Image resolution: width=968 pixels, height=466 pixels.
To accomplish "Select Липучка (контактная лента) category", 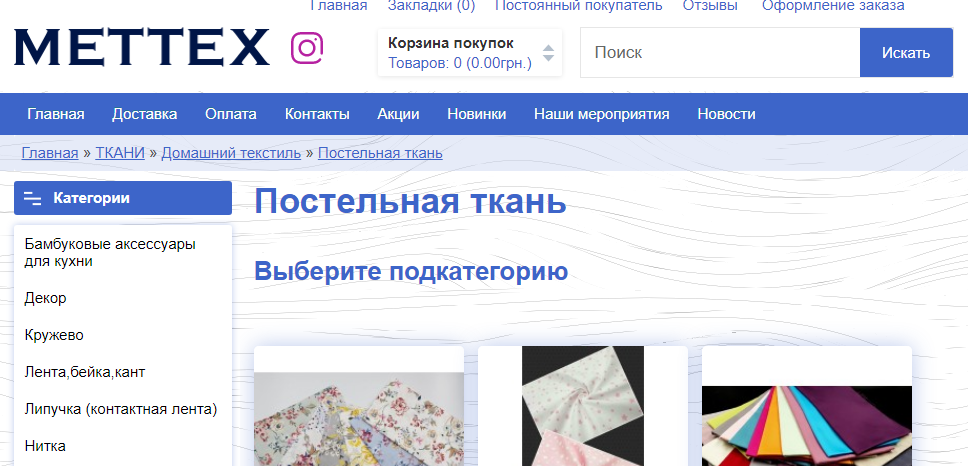I will 121,409.
